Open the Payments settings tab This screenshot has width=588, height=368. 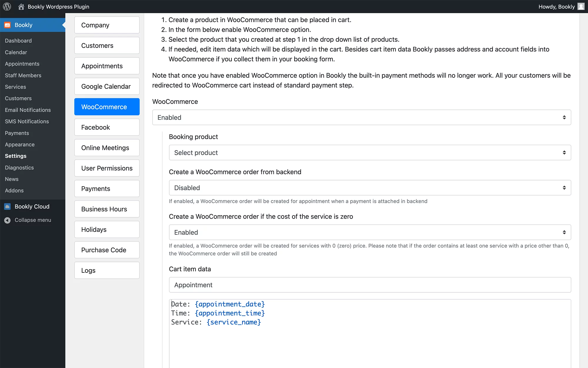107,189
